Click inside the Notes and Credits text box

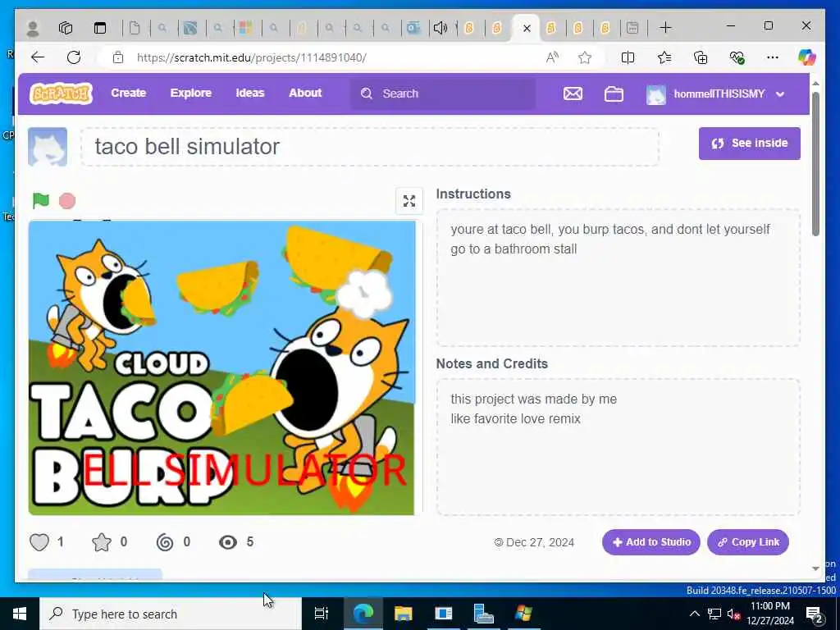(619, 447)
